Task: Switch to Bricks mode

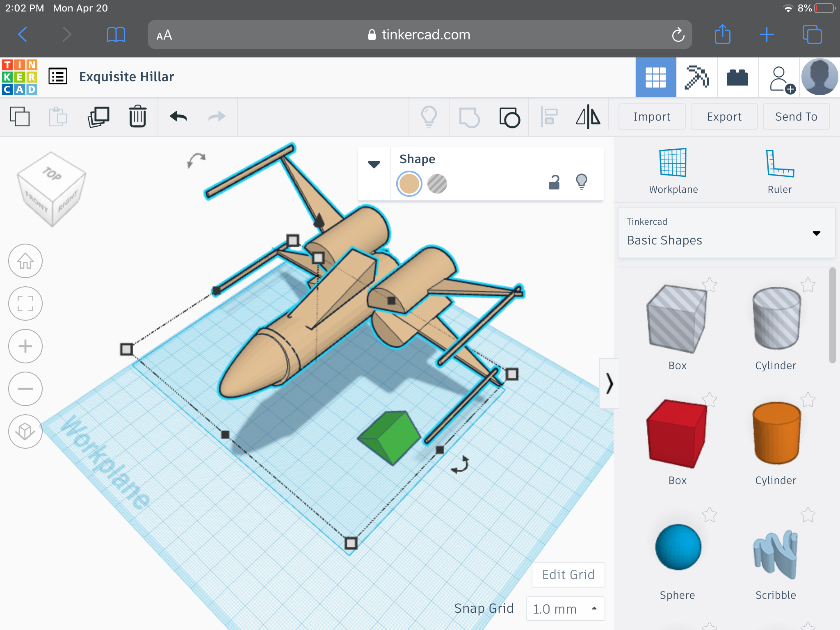Action: [737, 77]
